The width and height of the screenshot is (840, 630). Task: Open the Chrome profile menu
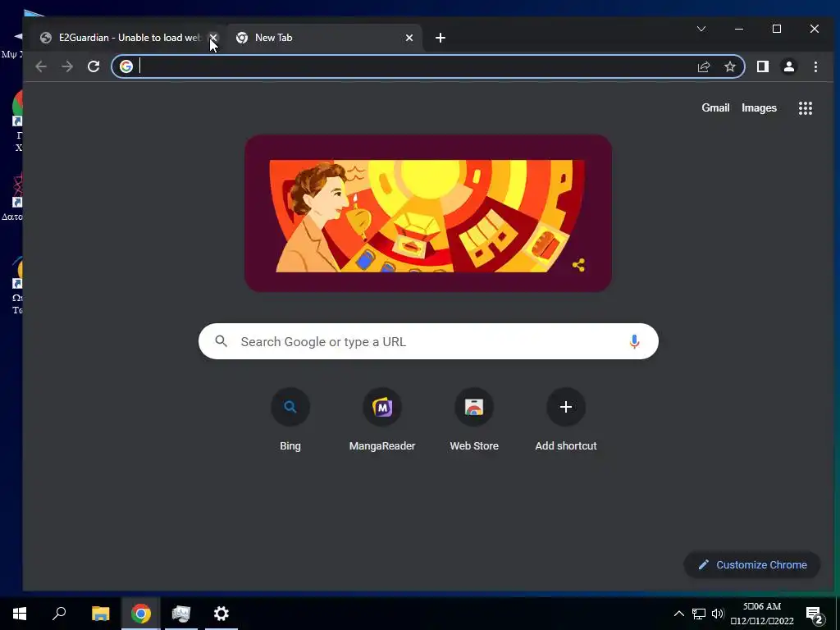tap(789, 66)
